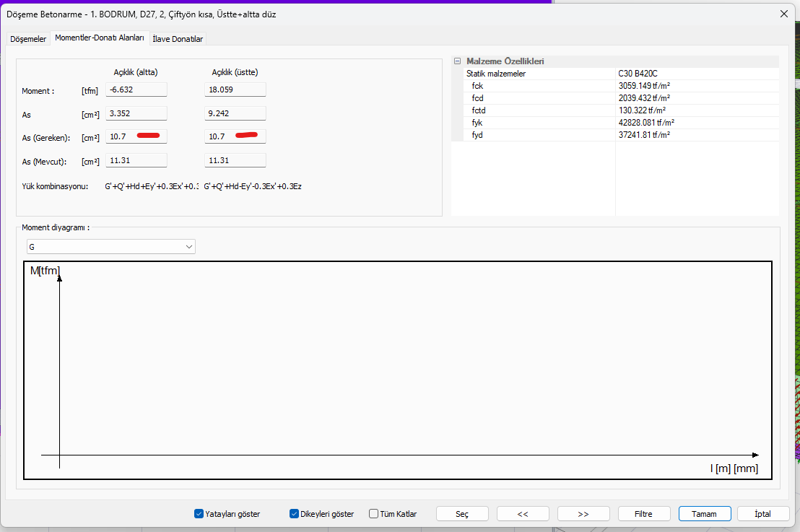Enable the Tüm Katlar checkbox

(x=373, y=514)
